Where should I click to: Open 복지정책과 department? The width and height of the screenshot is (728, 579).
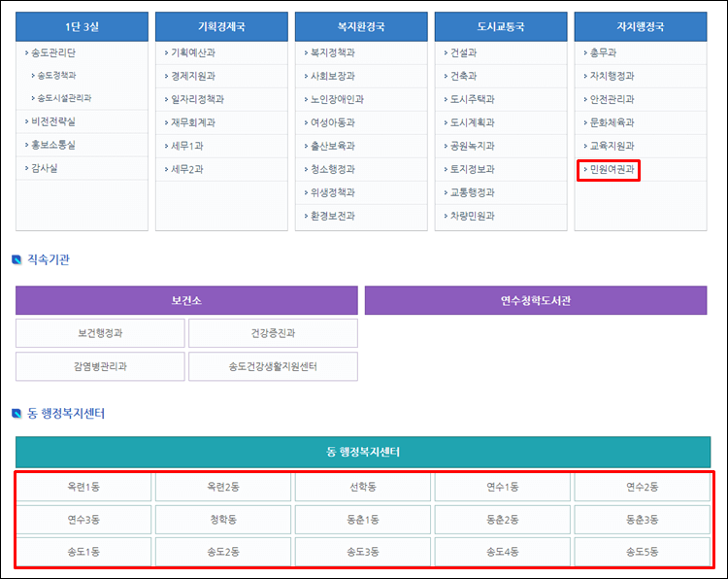coord(333,52)
